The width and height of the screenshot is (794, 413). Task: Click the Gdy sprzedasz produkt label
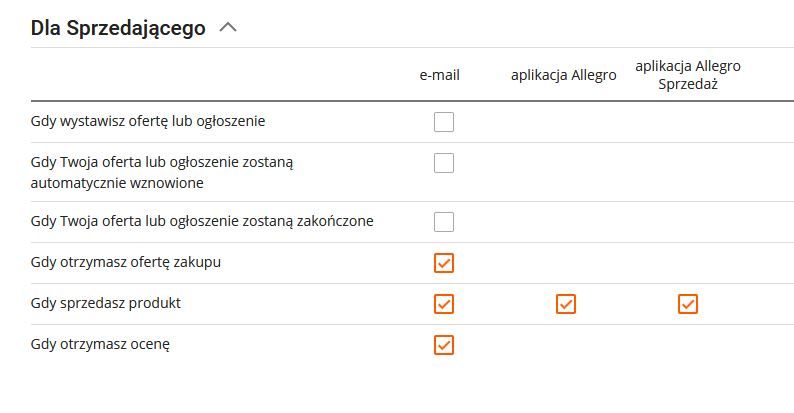106,303
